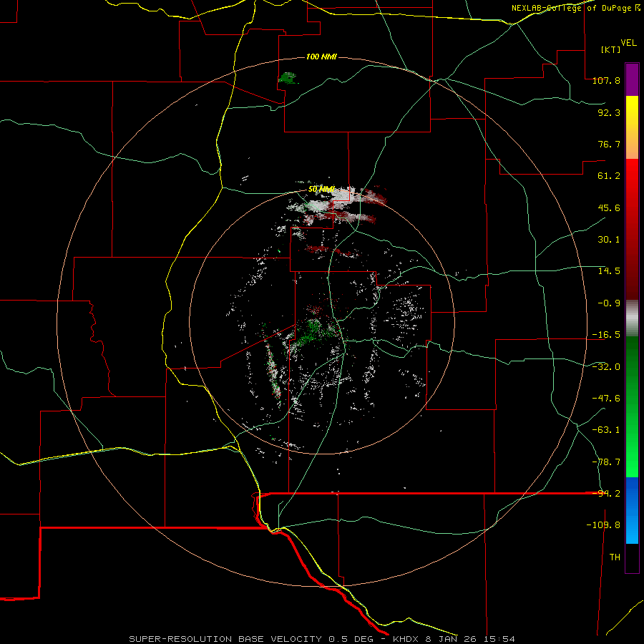This screenshot has height=644, width=644.
Task: Click the -32.0 velocity scale value
Action: [x=606, y=367]
